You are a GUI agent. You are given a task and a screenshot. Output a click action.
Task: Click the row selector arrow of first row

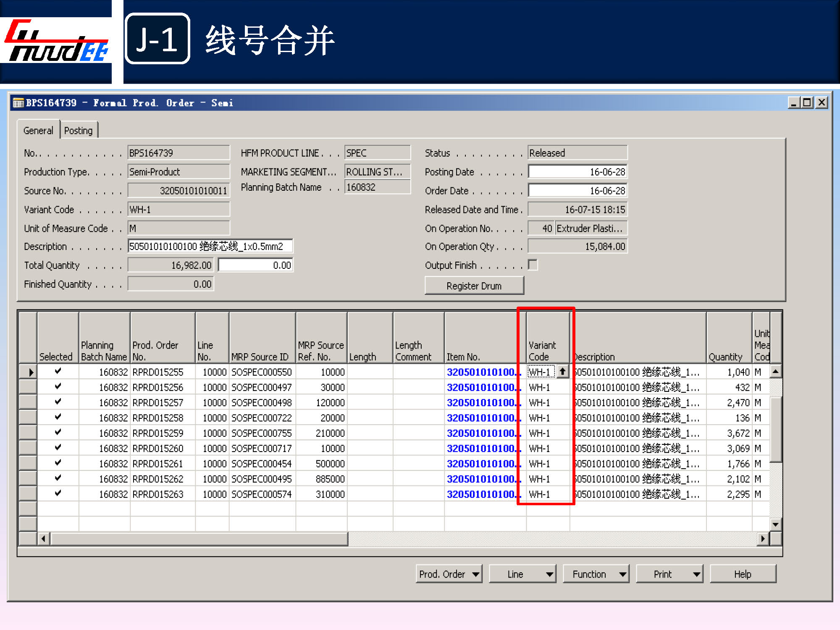(30, 372)
